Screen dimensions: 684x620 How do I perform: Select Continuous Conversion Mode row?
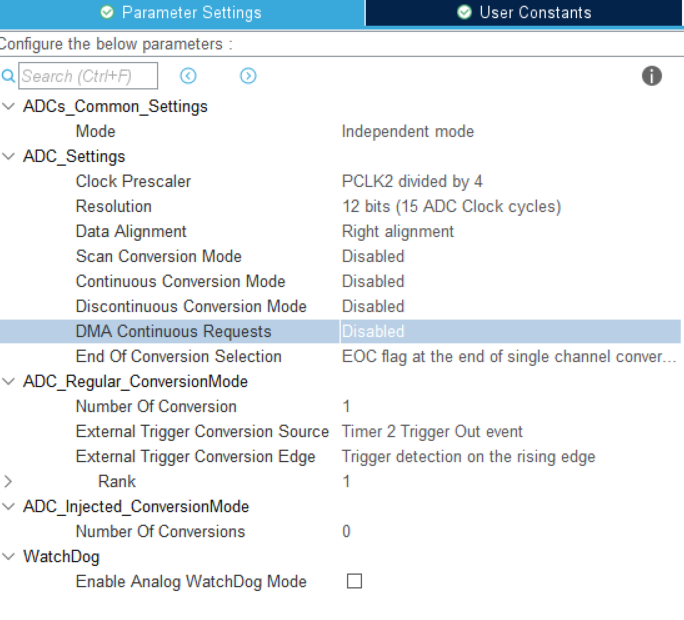coord(340,281)
